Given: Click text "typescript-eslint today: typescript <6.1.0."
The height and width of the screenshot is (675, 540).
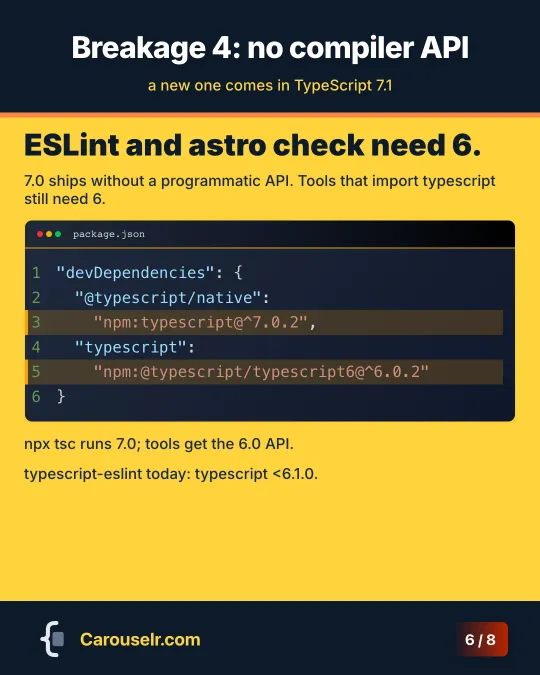Looking at the screenshot, I should pyautogui.click(x=171, y=474).
